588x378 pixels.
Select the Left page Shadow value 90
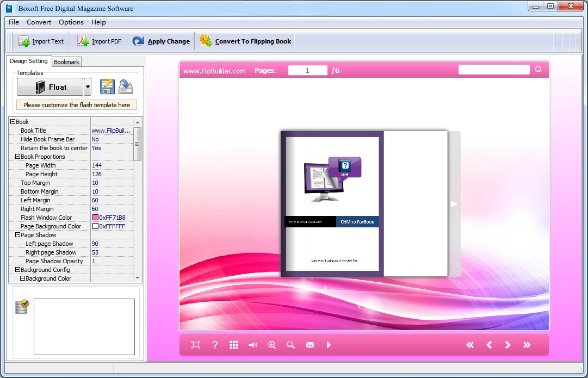[x=112, y=244]
